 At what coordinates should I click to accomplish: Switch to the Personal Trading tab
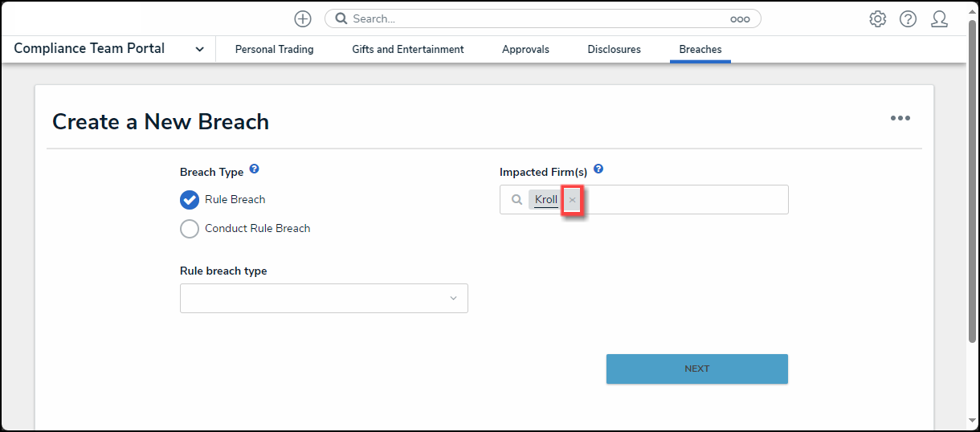274,49
